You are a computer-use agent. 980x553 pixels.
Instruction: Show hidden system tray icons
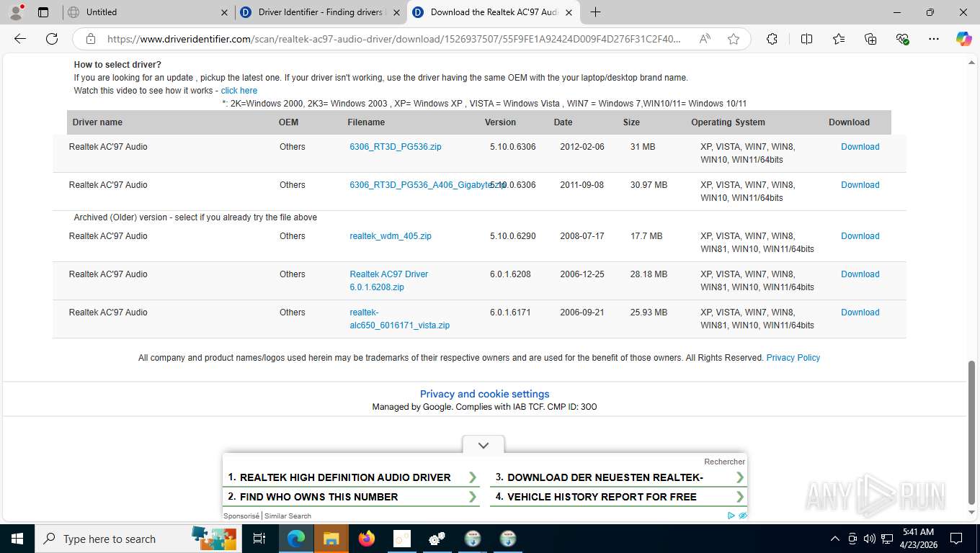(835, 539)
